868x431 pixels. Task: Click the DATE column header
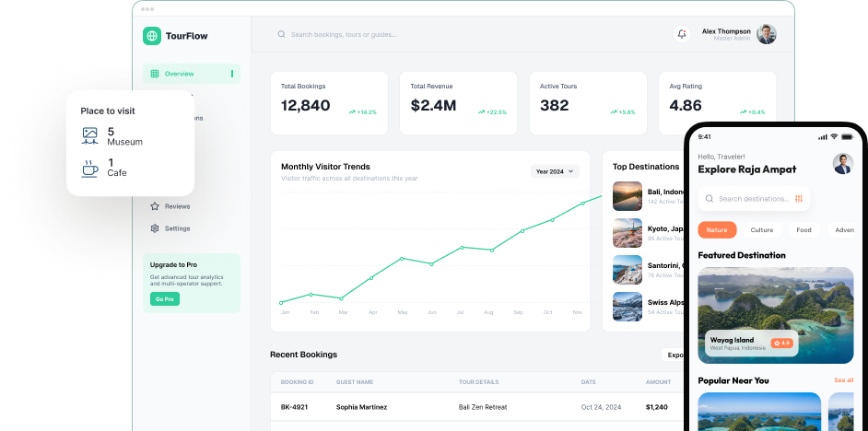pos(589,382)
